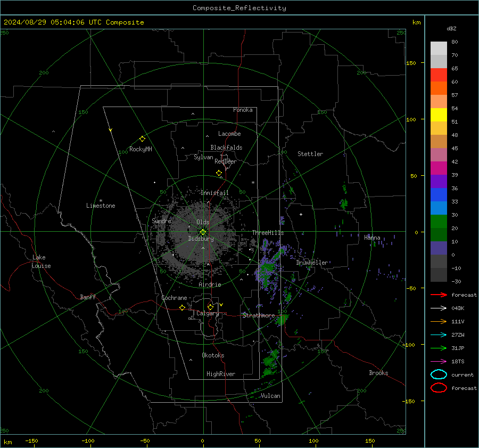Click the Airdrie label
The width and height of the screenshot is (479, 448).
[210, 284]
